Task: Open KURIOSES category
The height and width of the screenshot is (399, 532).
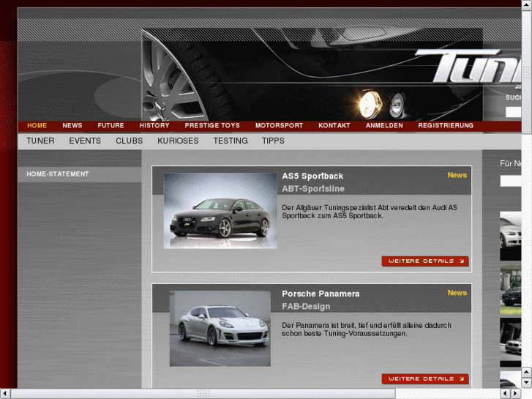Action: click(x=178, y=141)
